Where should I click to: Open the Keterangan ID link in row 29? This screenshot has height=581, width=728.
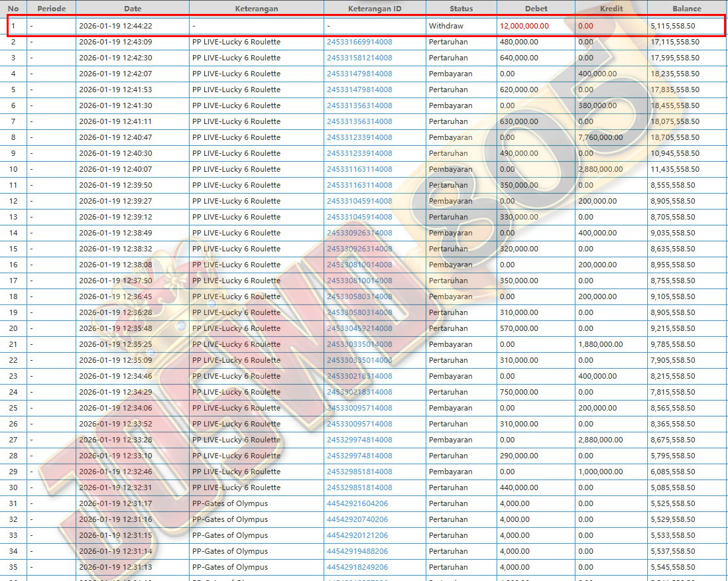point(359,472)
